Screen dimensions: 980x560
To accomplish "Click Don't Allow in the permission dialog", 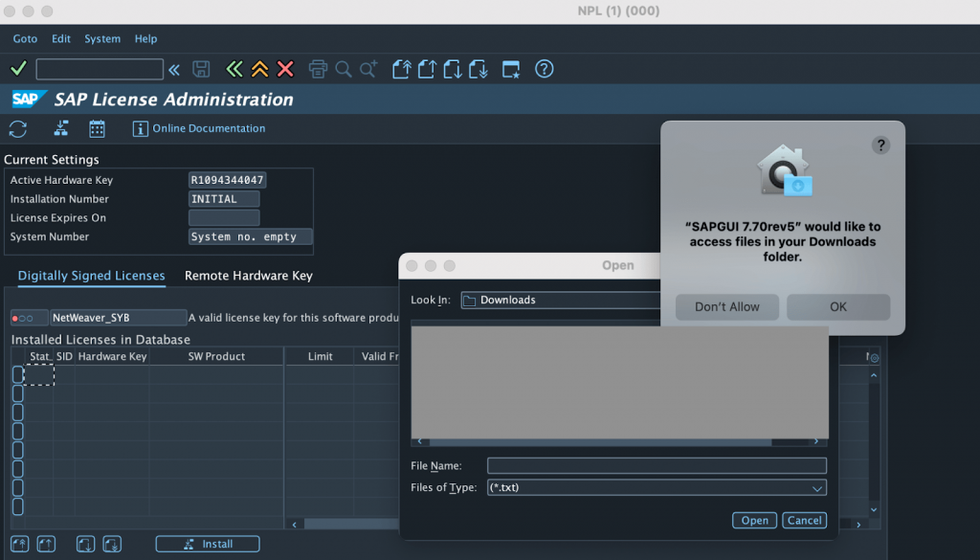I will [727, 307].
